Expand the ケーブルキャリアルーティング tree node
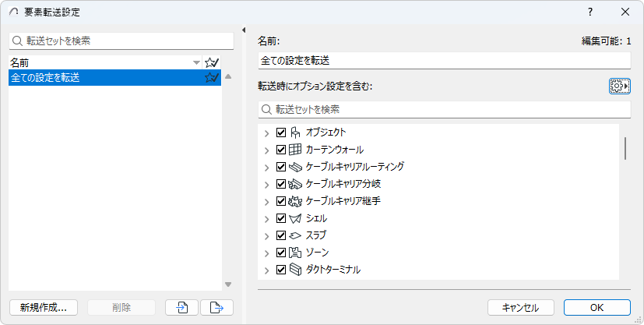This screenshot has width=644, height=325. [x=267, y=167]
